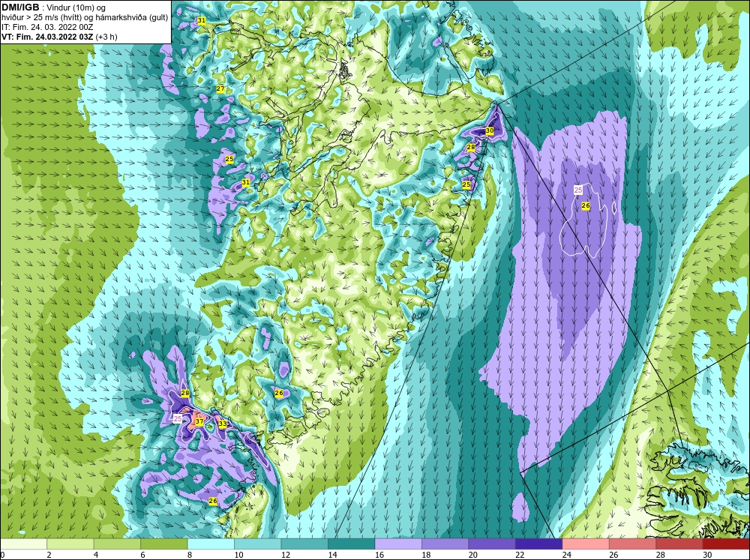
Task: Click the salmon 26–28 m/s legend swatch
Action: pos(633,544)
